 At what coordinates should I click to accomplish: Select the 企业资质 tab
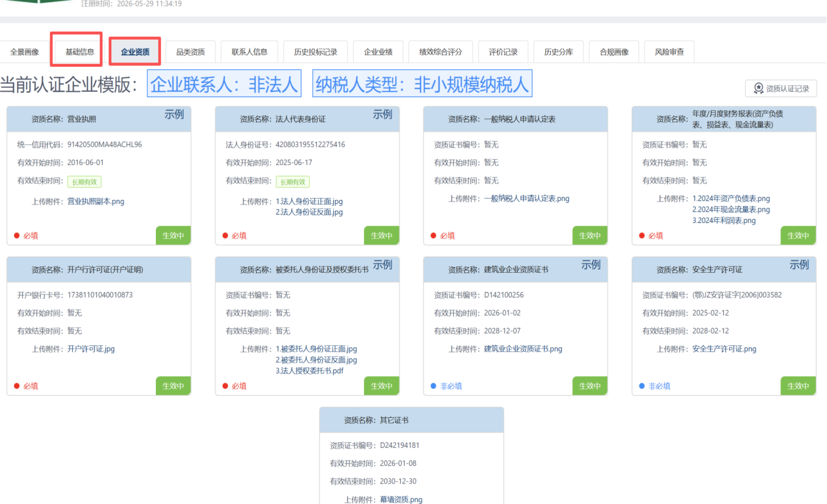click(135, 52)
